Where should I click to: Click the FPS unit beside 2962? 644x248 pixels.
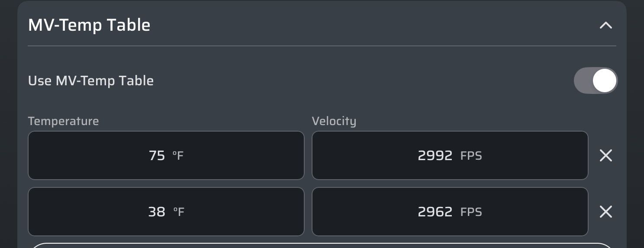point(471,212)
